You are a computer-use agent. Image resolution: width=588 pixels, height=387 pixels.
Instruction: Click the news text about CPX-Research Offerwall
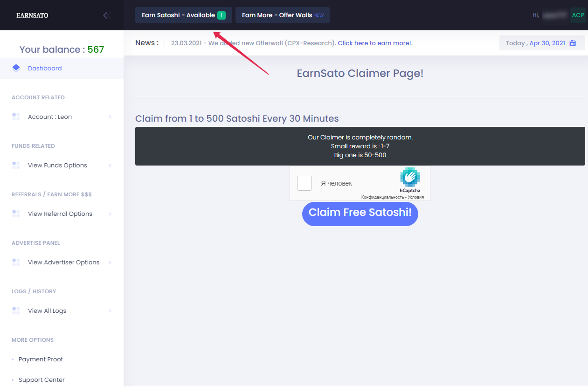click(x=254, y=43)
